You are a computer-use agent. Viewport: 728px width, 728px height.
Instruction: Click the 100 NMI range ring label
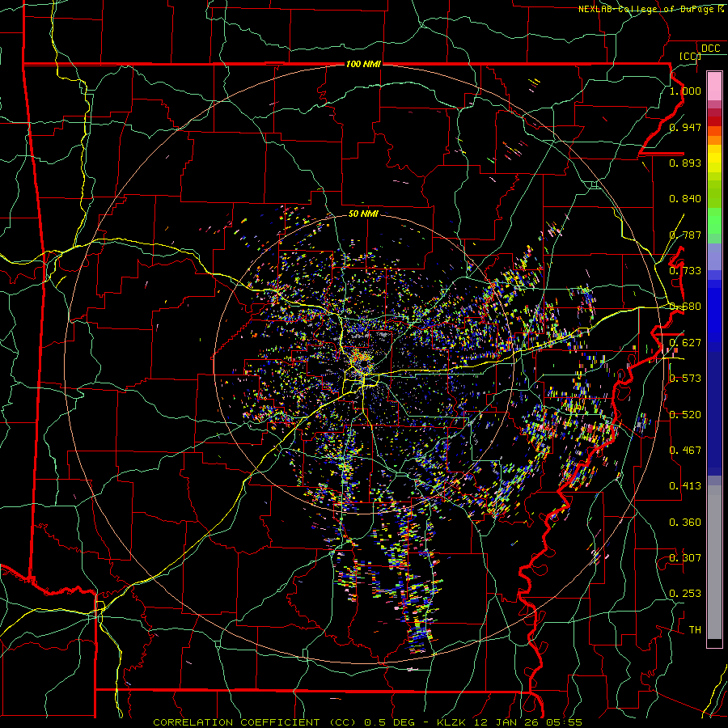coord(363,64)
